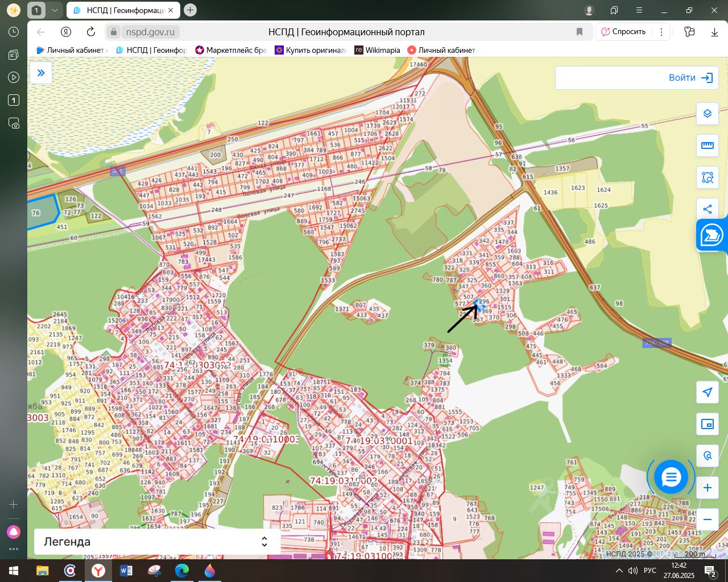Open the overview mini-map icon
Image resolution: width=728 pixels, height=582 pixels.
[x=707, y=424]
